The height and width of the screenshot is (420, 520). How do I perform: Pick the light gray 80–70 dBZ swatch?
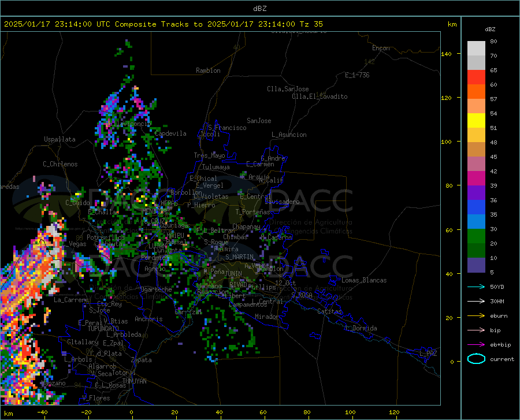[x=476, y=49]
